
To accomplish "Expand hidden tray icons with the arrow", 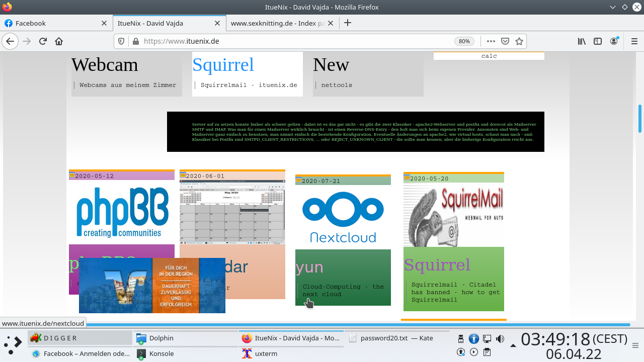I will coord(513,344).
